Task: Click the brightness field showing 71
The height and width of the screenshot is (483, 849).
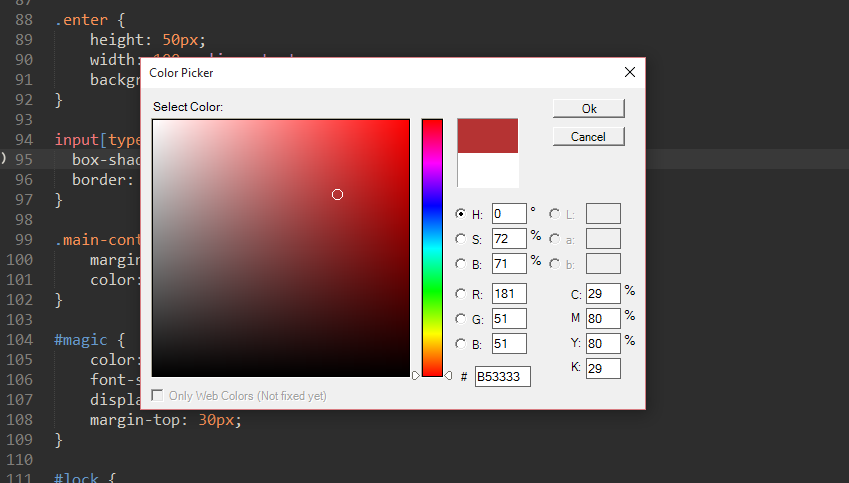Action: (x=509, y=264)
